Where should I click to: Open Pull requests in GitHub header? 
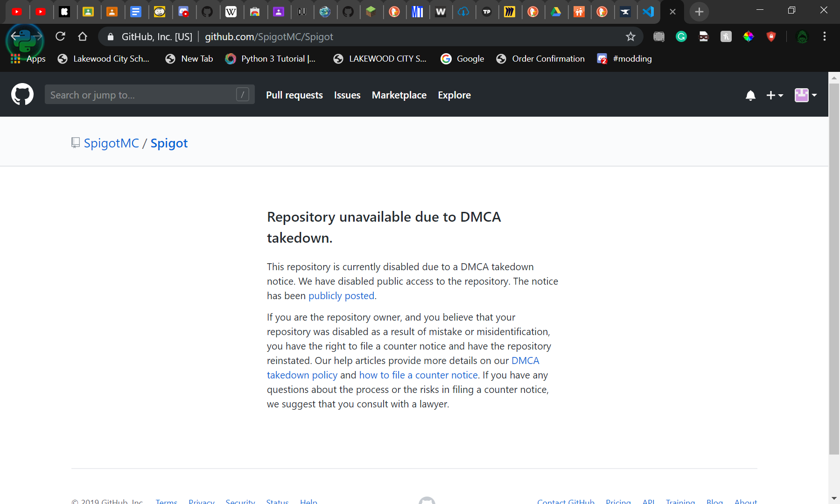point(294,95)
